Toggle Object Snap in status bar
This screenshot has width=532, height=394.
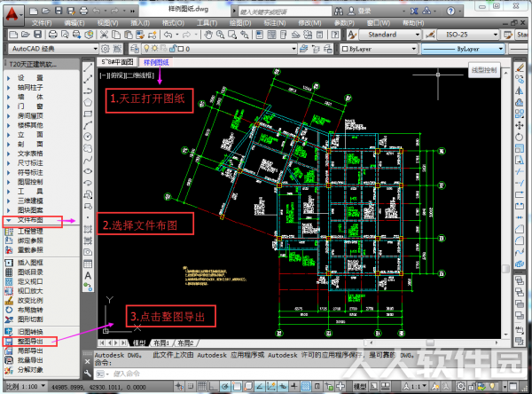(x=237, y=386)
